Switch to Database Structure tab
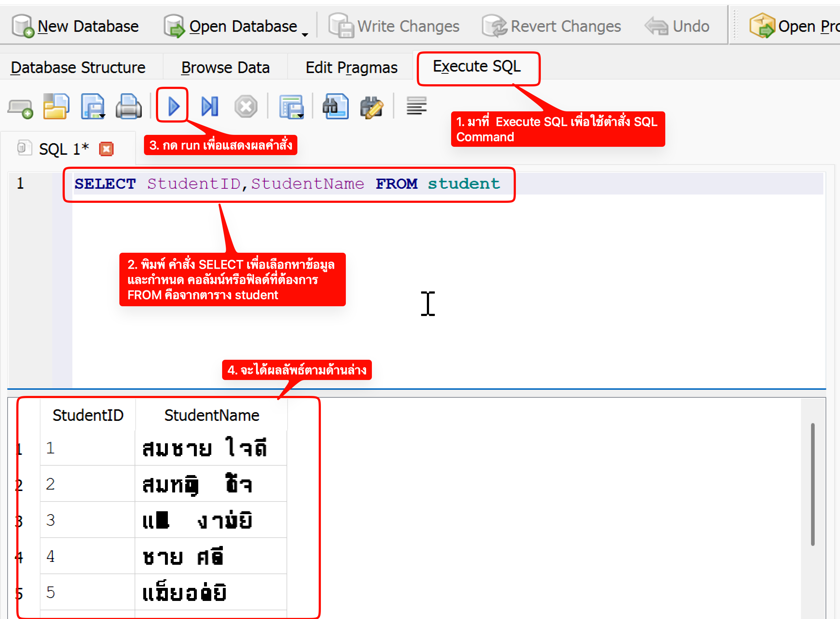Viewport: 840px width, 619px height. [78, 68]
